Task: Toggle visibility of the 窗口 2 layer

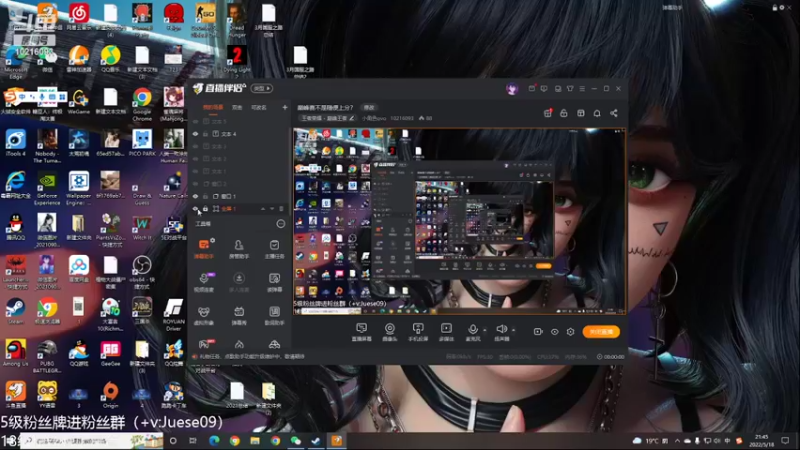Action: [195, 184]
